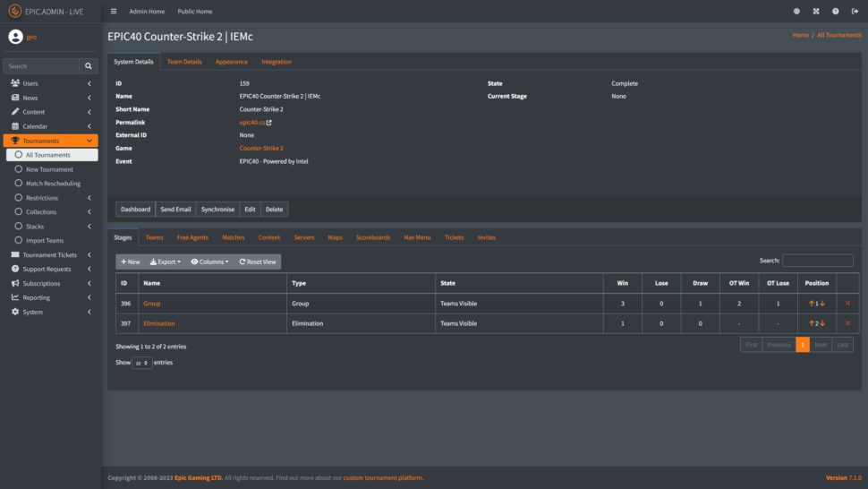The image size is (868, 489).
Task: Change the Show entries count selector
Action: click(142, 363)
